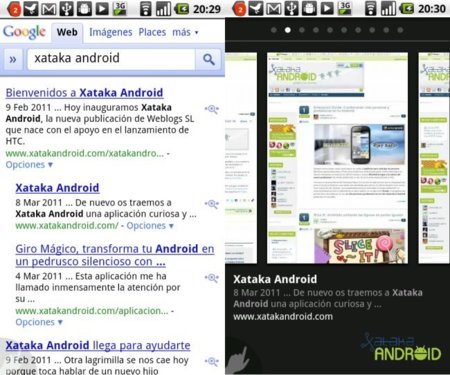This screenshot has height=375, width=450.
Task: Select the second highlighted page dot
Action: tap(288, 30)
